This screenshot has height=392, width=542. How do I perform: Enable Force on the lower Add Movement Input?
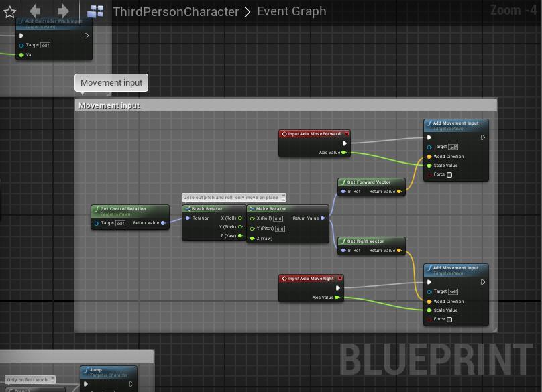[449, 320]
